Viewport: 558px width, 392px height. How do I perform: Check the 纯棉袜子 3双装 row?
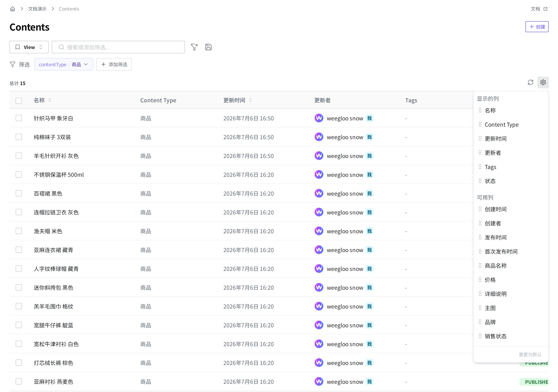pyautogui.click(x=19, y=137)
